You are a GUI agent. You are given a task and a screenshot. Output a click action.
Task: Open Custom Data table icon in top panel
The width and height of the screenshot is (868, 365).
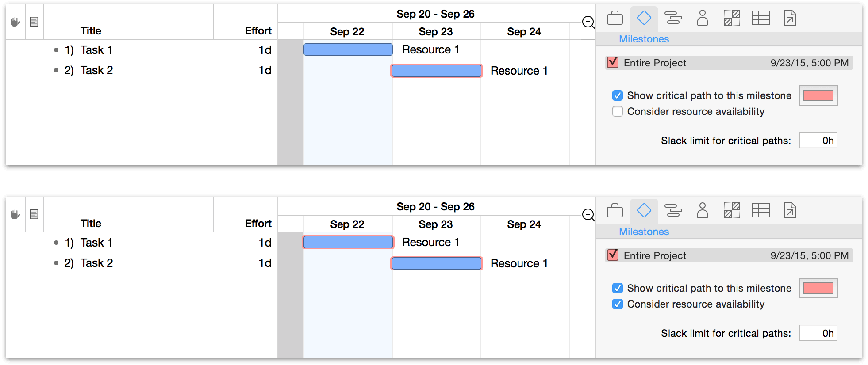tap(760, 18)
